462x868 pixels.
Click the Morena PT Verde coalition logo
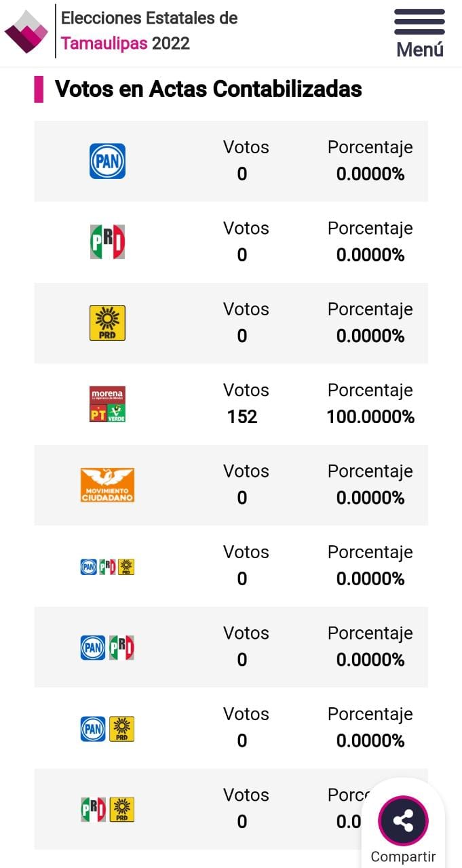coord(107,404)
